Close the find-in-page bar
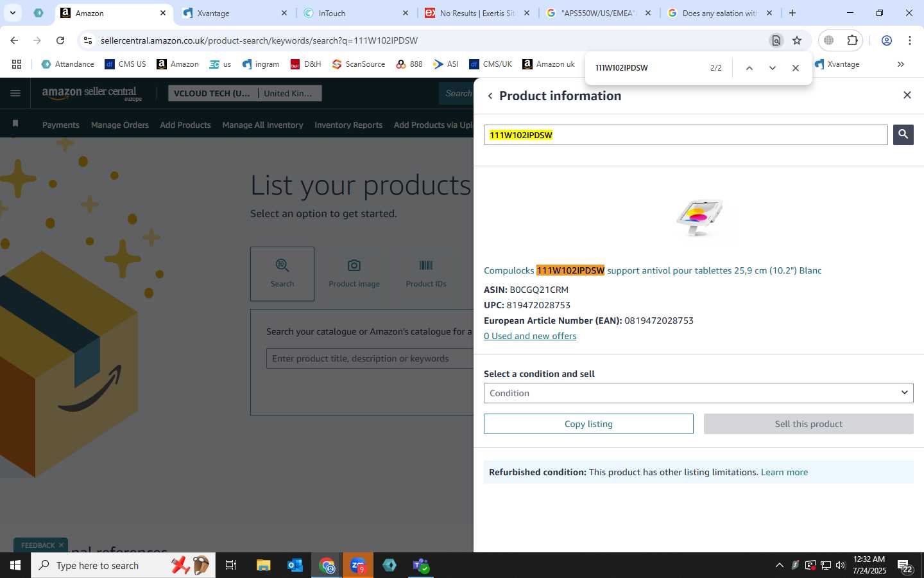This screenshot has width=924, height=578. point(796,68)
